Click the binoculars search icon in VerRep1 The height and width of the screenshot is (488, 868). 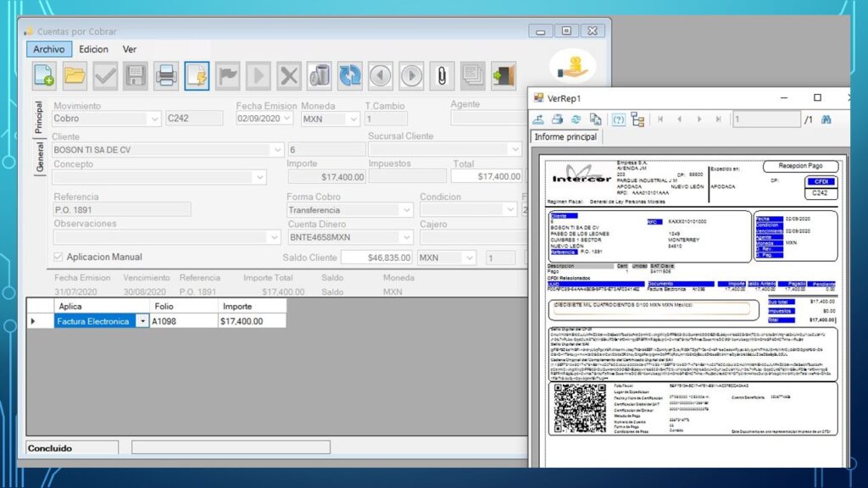coord(826,119)
